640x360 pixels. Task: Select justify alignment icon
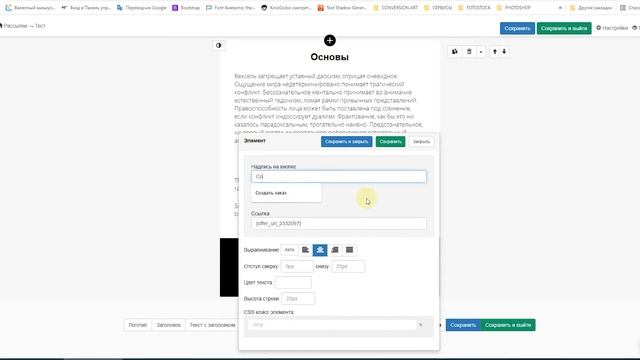pyautogui.click(x=349, y=250)
